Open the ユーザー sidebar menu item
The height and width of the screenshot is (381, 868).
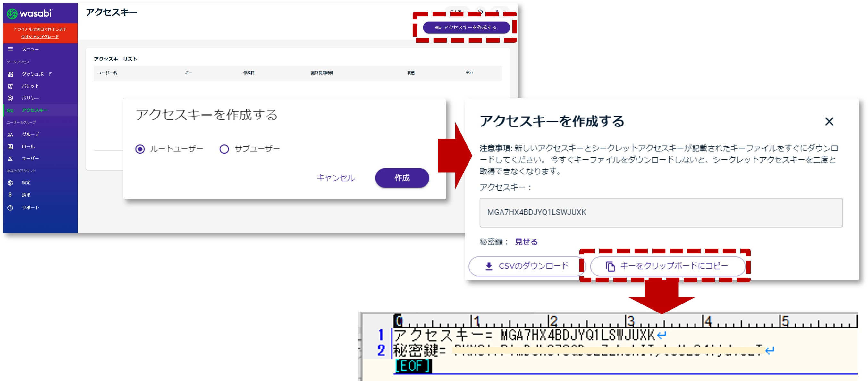(30, 158)
